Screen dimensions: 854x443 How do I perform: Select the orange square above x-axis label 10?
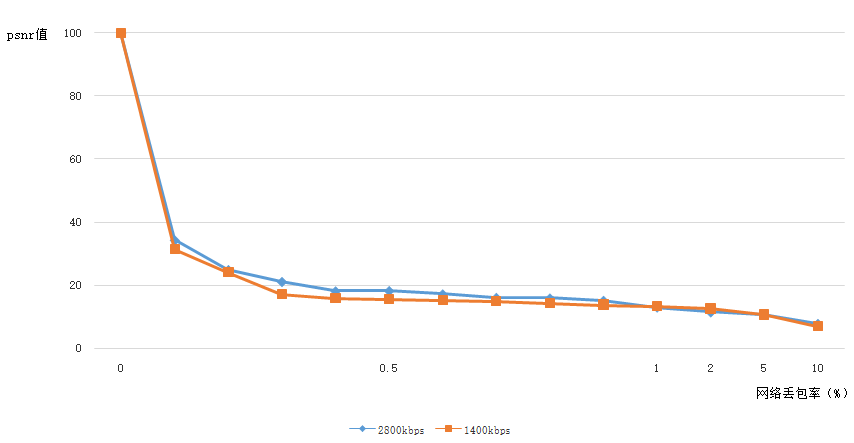click(817, 326)
